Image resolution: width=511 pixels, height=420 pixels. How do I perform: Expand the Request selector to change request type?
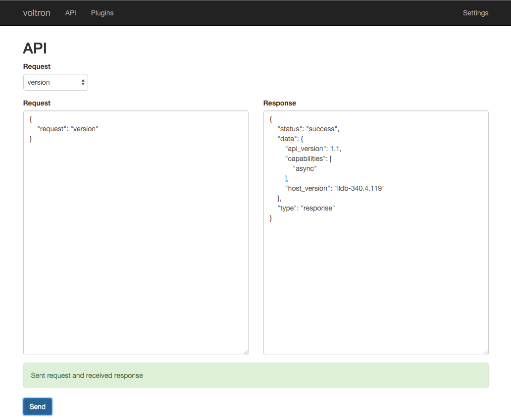tap(55, 82)
